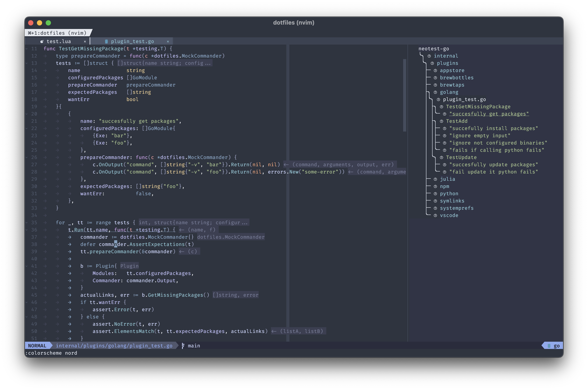588x390 pixels.
Task: Open the symlinks test folder
Action: (x=452, y=201)
